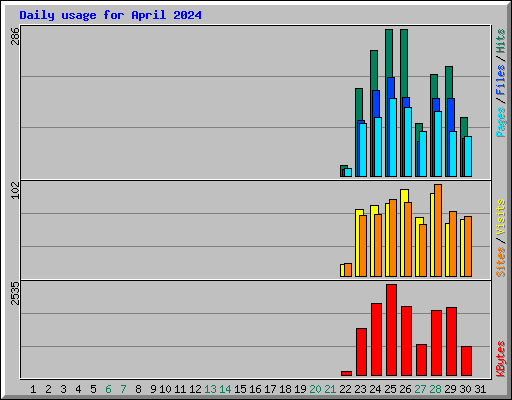This screenshot has width=512, height=400.
Task: Click the red KBytes bar for day 22
Action: coord(346,373)
